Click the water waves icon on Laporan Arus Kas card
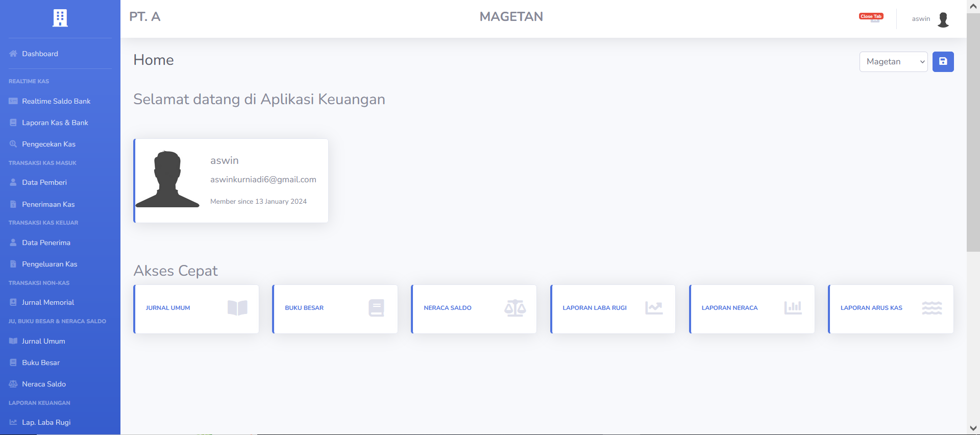The width and height of the screenshot is (980, 435). click(x=932, y=308)
